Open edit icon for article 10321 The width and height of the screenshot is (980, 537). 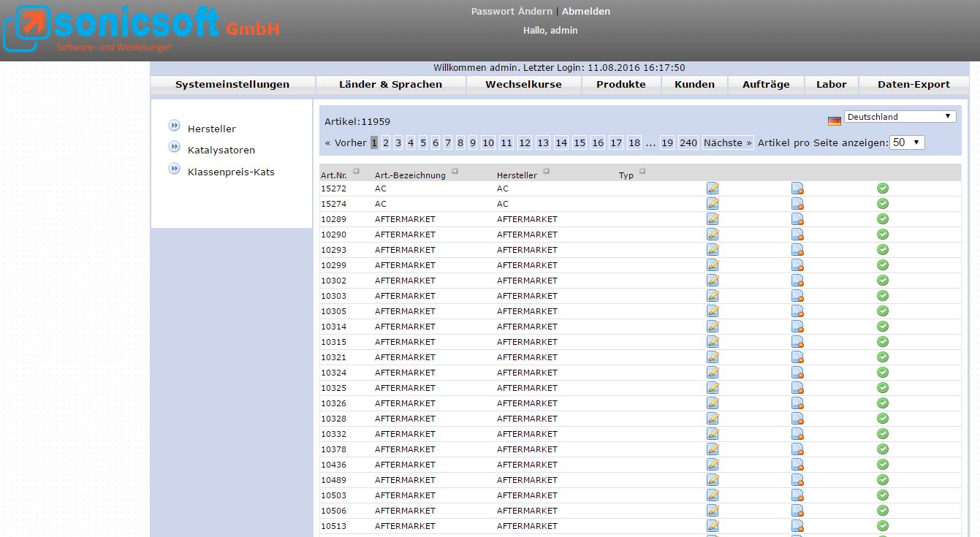713,357
